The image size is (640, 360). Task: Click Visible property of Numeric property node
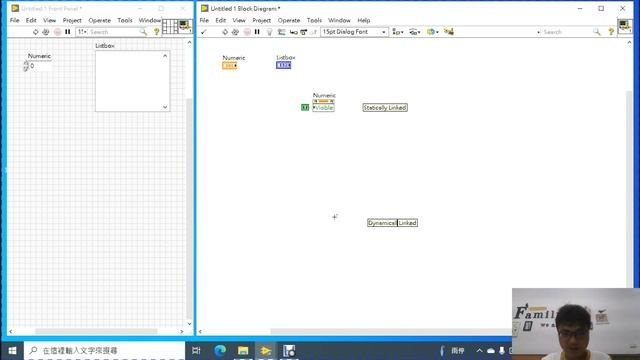pos(324,108)
